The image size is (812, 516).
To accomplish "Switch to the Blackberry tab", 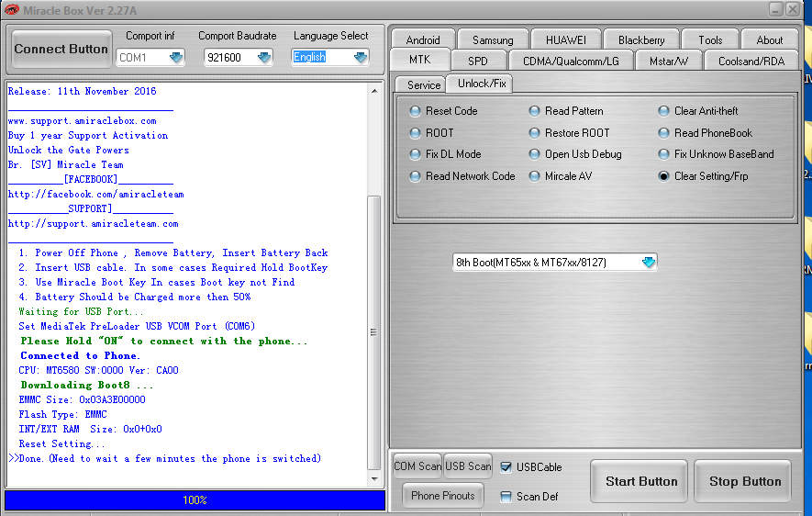I will (x=641, y=39).
